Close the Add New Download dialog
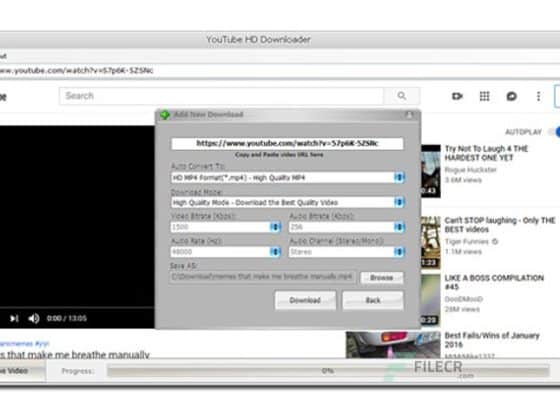This screenshot has width=560, height=420. [x=409, y=115]
